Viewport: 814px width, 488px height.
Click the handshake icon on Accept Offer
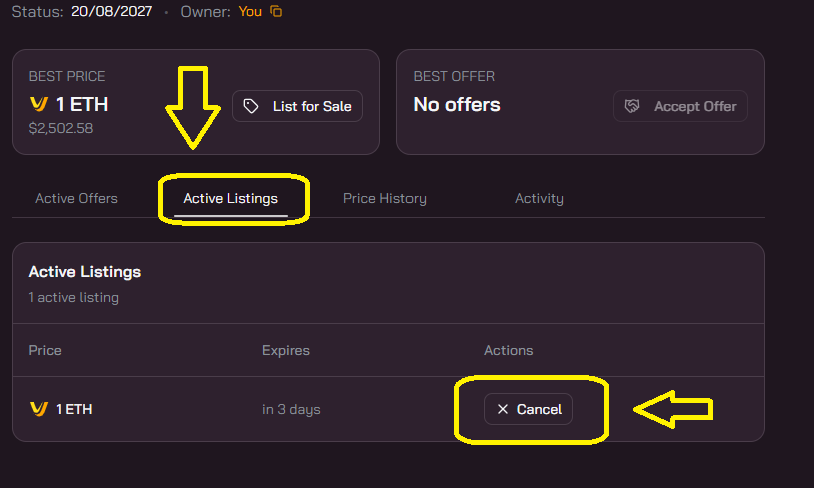632,106
